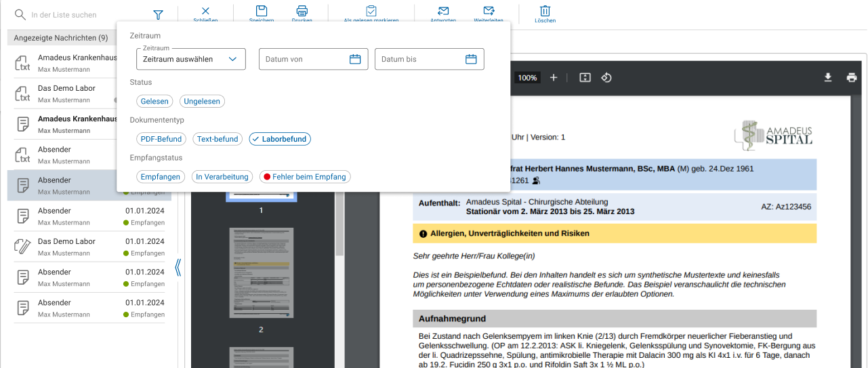Click the Antworten reply icon
The image size is (868, 368).
[x=443, y=11]
